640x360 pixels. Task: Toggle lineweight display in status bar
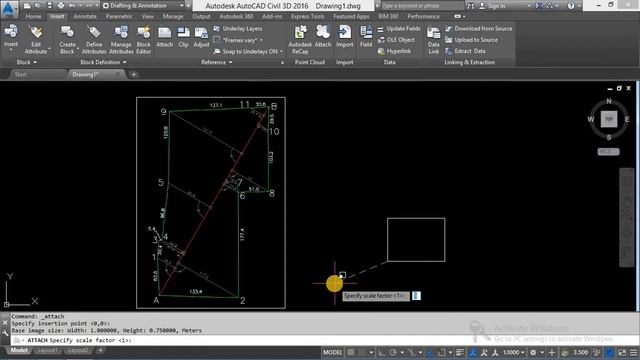click(x=460, y=352)
